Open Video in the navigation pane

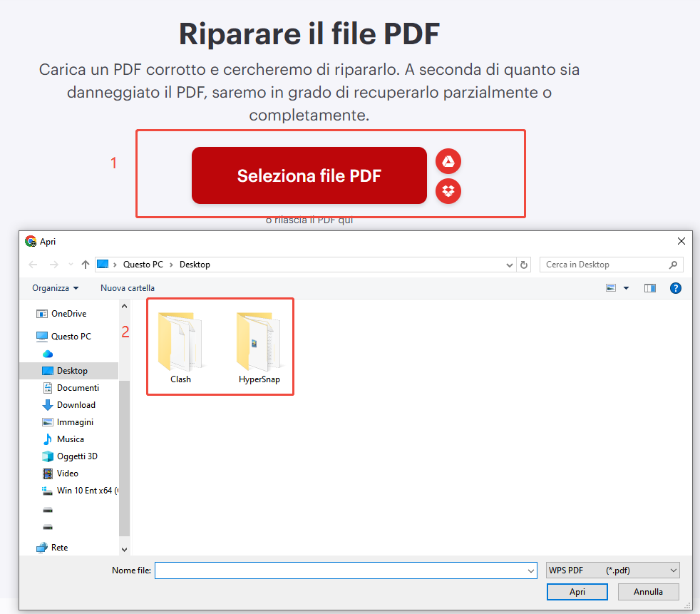(61, 474)
